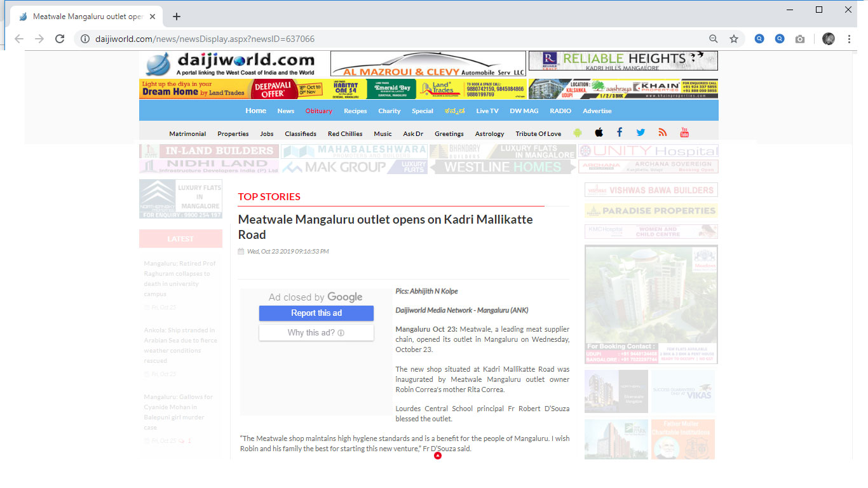Open the Matrimonial link
Viewport: 868px width, 488px height.
pos(187,133)
